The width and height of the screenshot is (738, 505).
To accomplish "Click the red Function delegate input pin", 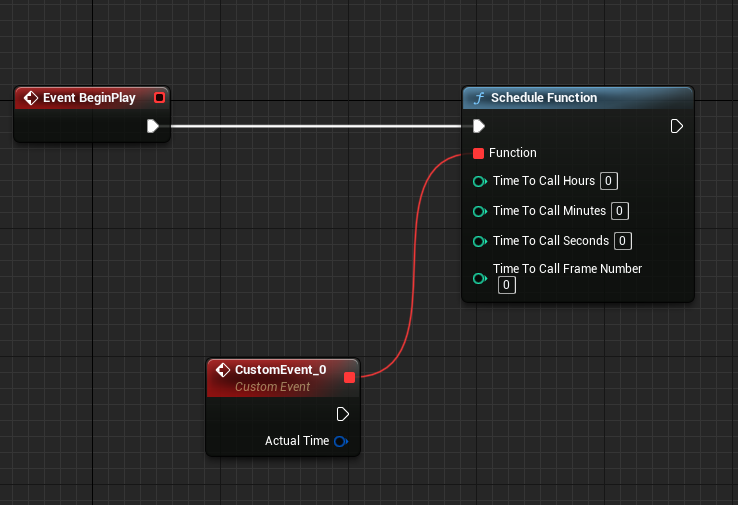I will 479,153.
